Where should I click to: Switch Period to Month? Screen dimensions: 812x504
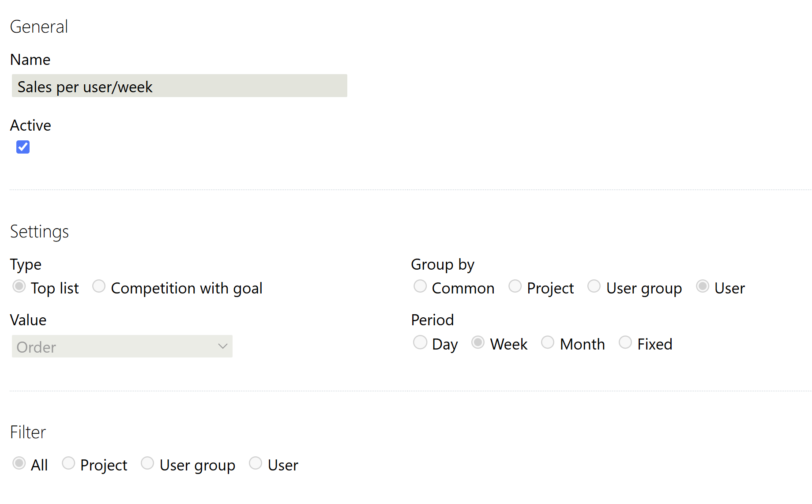coord(548,342)
